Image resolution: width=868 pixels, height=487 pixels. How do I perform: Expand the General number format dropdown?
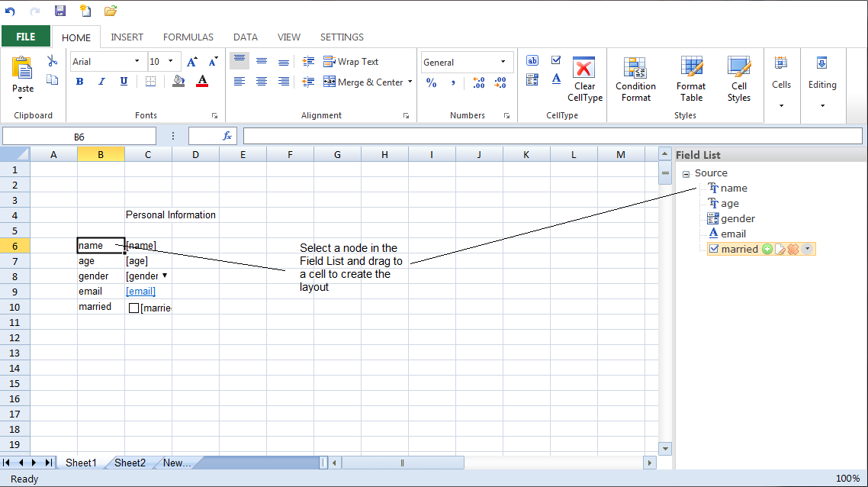click(503, 62)
